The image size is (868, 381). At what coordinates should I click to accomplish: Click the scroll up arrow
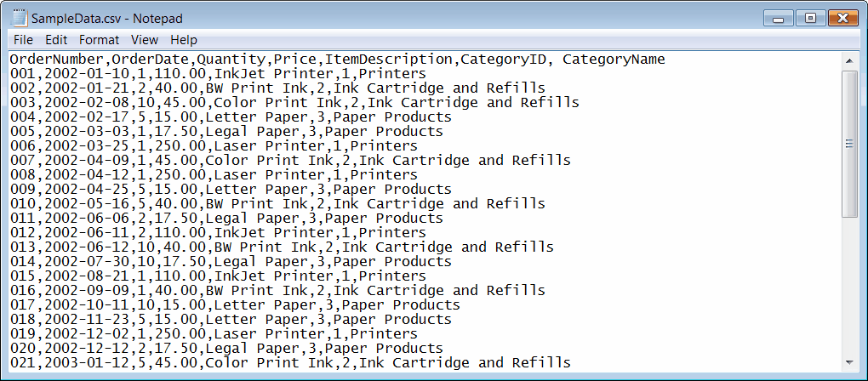tap(849, 60)
